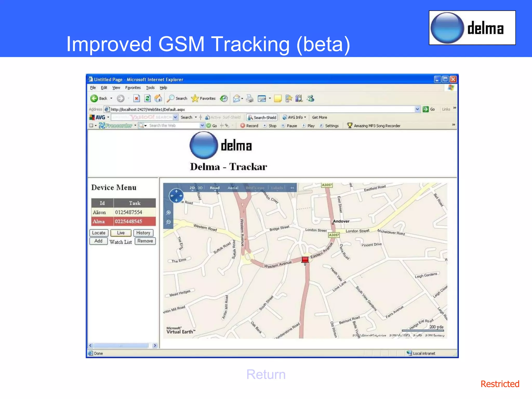This screenshot has height=399, width=532.
Task: Click the Remove watch list button
Action: pyautogui.click(x=145, y=241)
